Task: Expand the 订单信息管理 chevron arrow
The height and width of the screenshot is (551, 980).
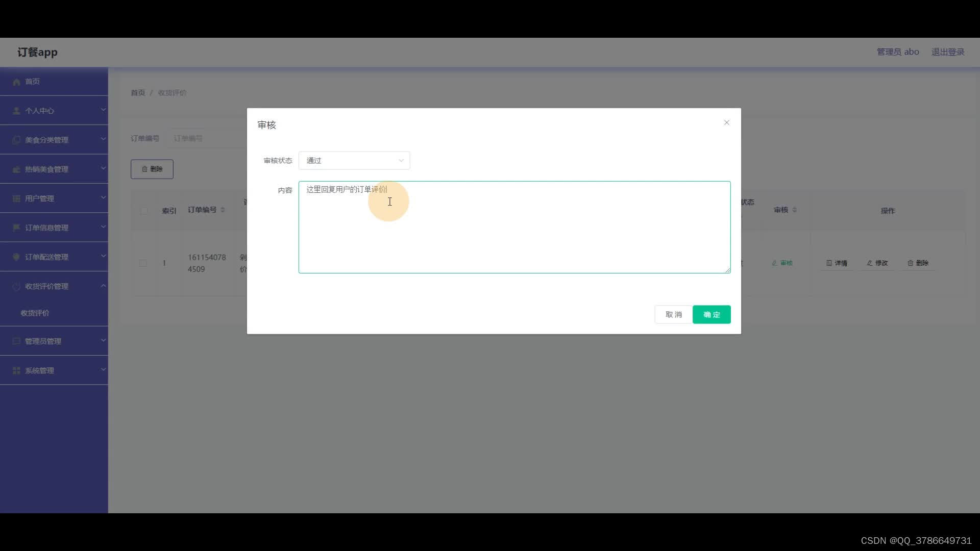Action: click(103, 227)
